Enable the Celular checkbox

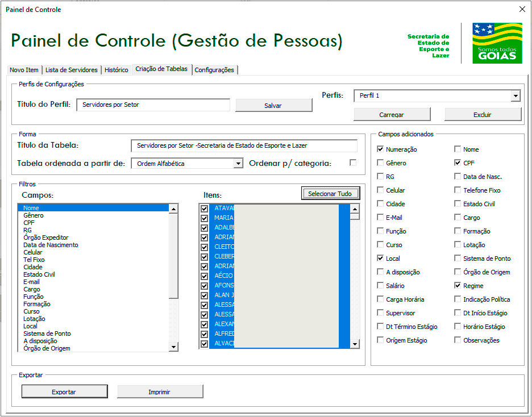(380, 190)
